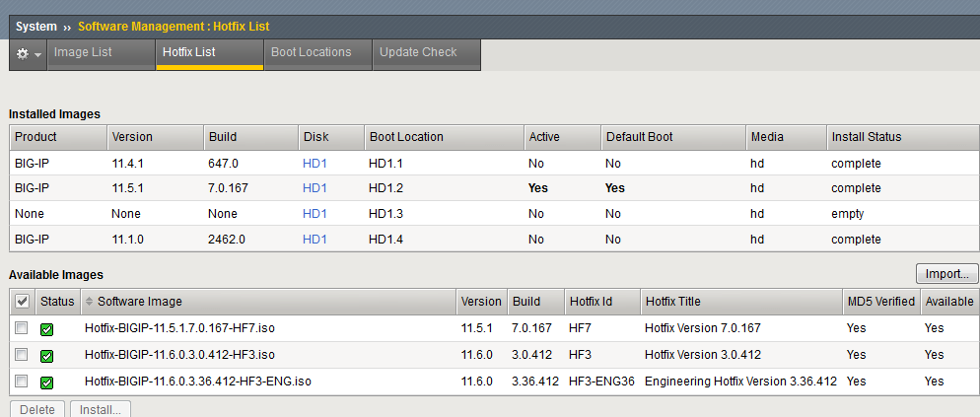Open the gear settings dropdown menu

click(x=29, y=54)
